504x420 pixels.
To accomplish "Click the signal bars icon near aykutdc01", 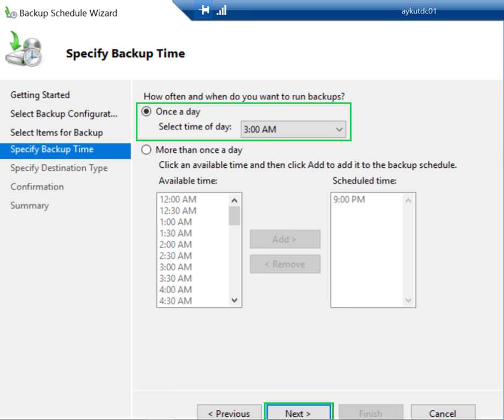I will 221,9.
